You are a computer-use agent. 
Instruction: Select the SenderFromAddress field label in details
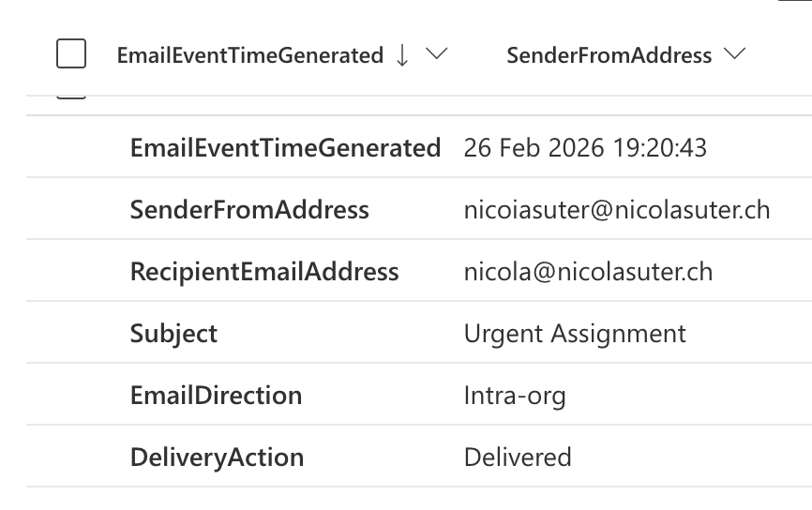pyautogui.click(x=249, y=210)
